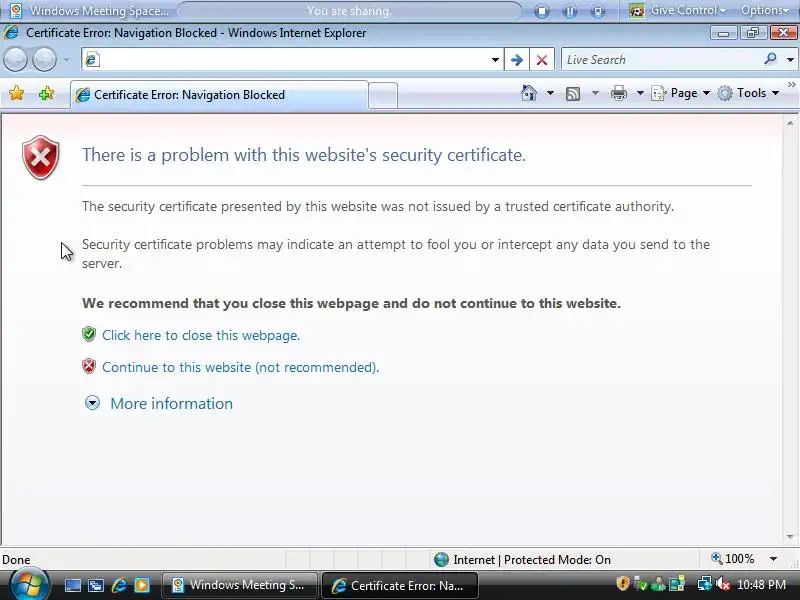Viewport: 800px width, 600px height.
Task: Expand the Home button dropdown arrow
Action: pyautogui.click(x=550, y=93)
